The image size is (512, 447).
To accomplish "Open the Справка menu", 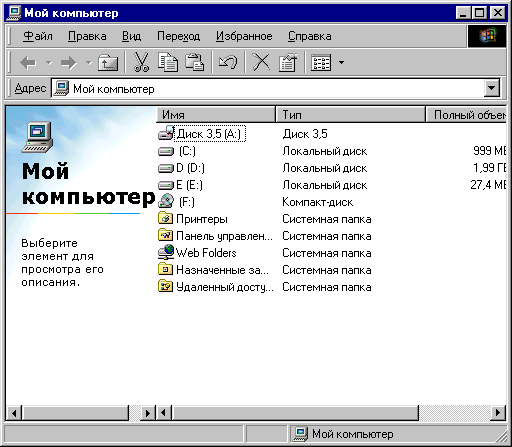I will (310, 36).
